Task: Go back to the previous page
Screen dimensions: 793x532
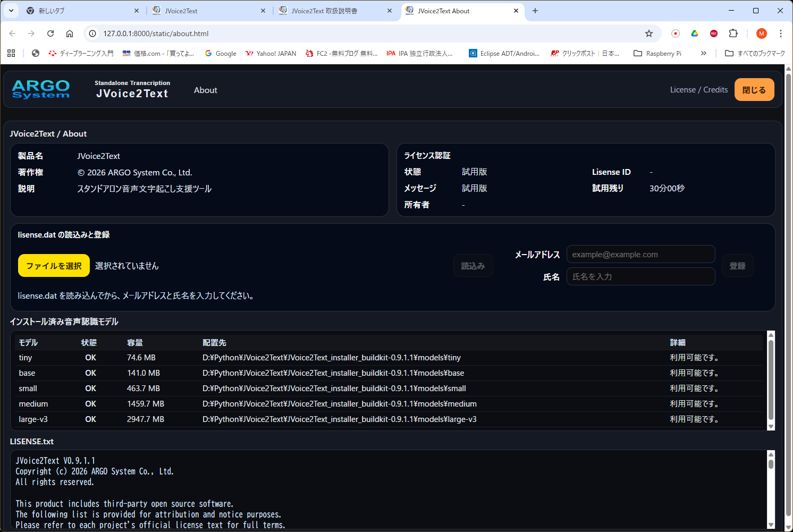Action: tap(12, 33)
